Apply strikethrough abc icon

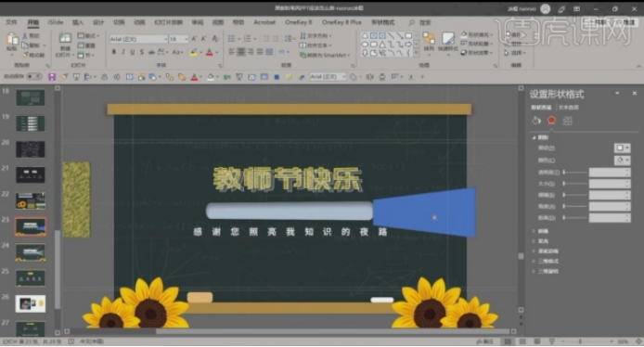coord(151,52)
